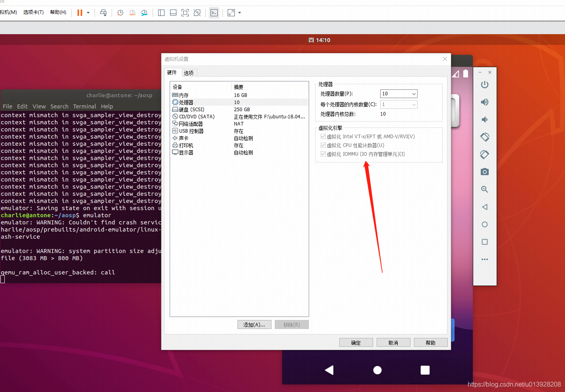This screenshot has height=392, width=565.
Task: Click the 添加(A)... button
Action: (254, 325)
